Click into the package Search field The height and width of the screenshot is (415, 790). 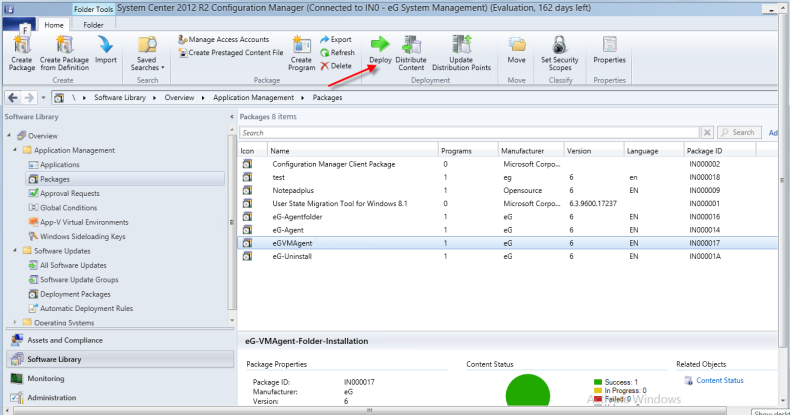(469, 133)
